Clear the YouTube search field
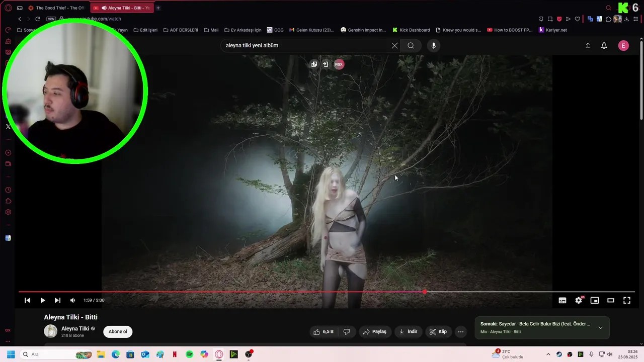The height and width of the screenshot is (362, 644). 394,45
